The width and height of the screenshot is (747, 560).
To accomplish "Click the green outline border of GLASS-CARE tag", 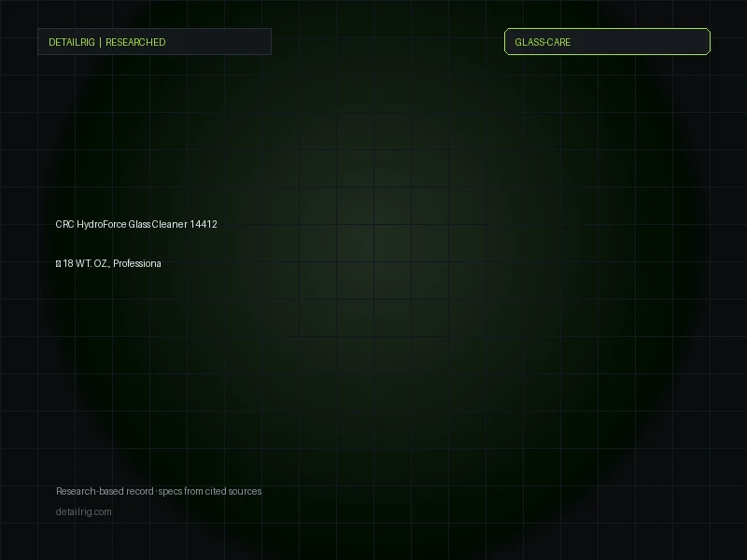I will pyautogui.click(x=608, y=29).
